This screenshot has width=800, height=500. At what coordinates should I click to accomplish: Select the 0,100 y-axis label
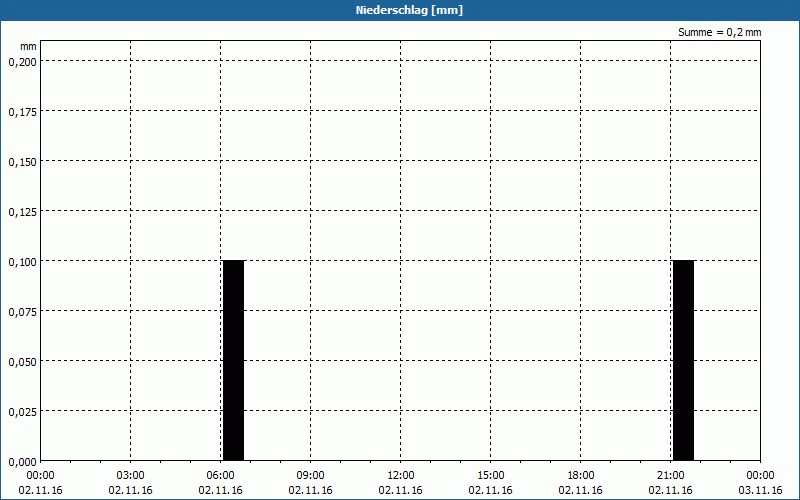[22, 262]
